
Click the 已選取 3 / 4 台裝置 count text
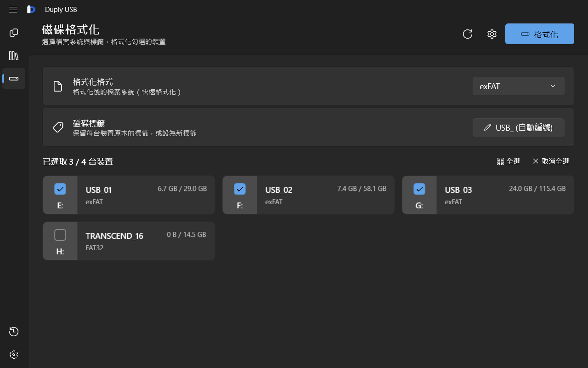(78, 161)
